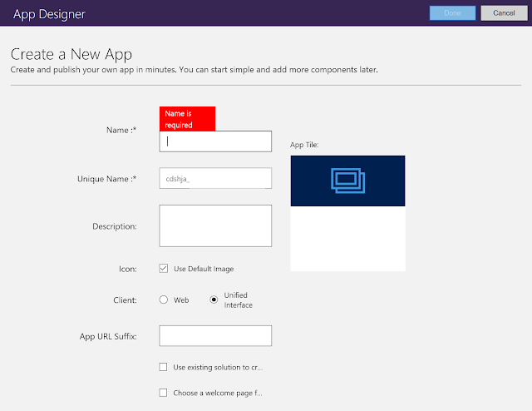This screenshot has width=532, height=411.
Task: Click the red Name is required message
Action: (187, 119)
